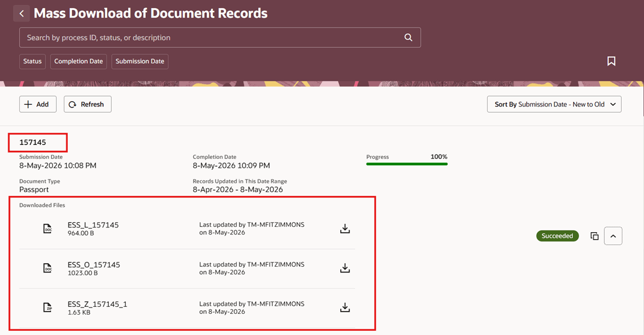This screenshot has width=644, height=335.
Task: Click the bookmark icon in header
Action: (x=611, y=61)
